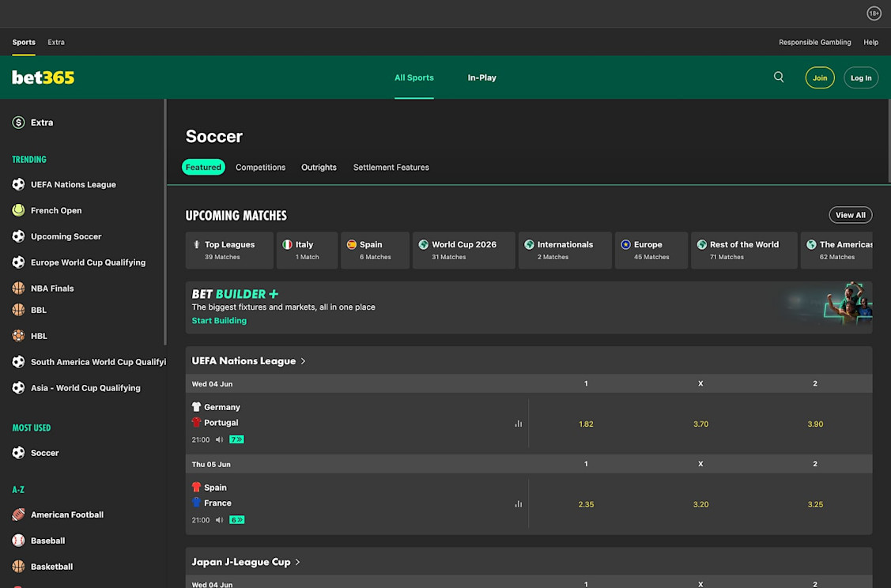Switch to the Competitions tab
The width and height of the screenshot is (891, 588).
(260, 167)
